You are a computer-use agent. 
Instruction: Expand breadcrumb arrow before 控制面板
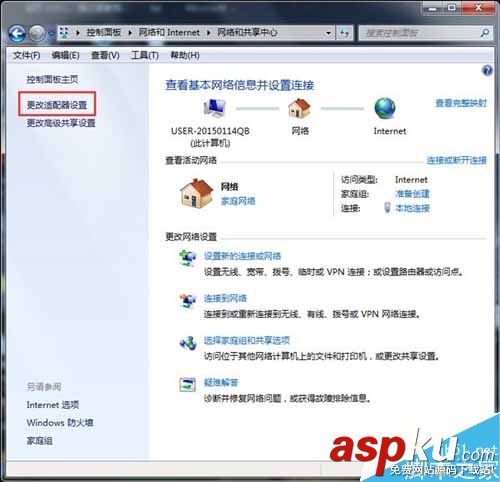pyautogui.click(x=78, y=33)
